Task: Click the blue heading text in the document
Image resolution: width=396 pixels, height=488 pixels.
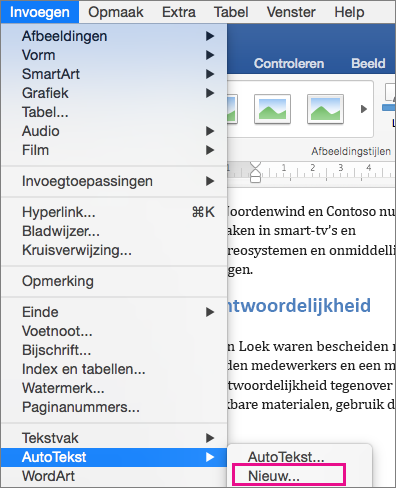Action: coord(299,305)
